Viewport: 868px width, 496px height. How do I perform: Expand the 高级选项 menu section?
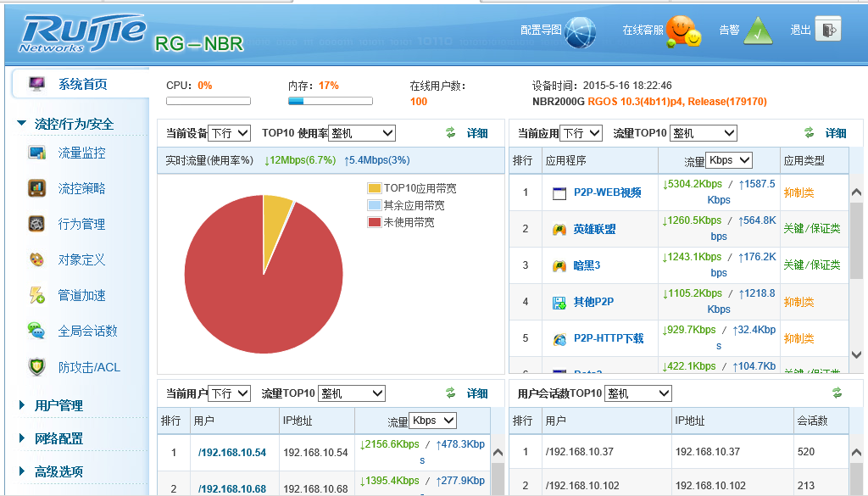(22, 471)
